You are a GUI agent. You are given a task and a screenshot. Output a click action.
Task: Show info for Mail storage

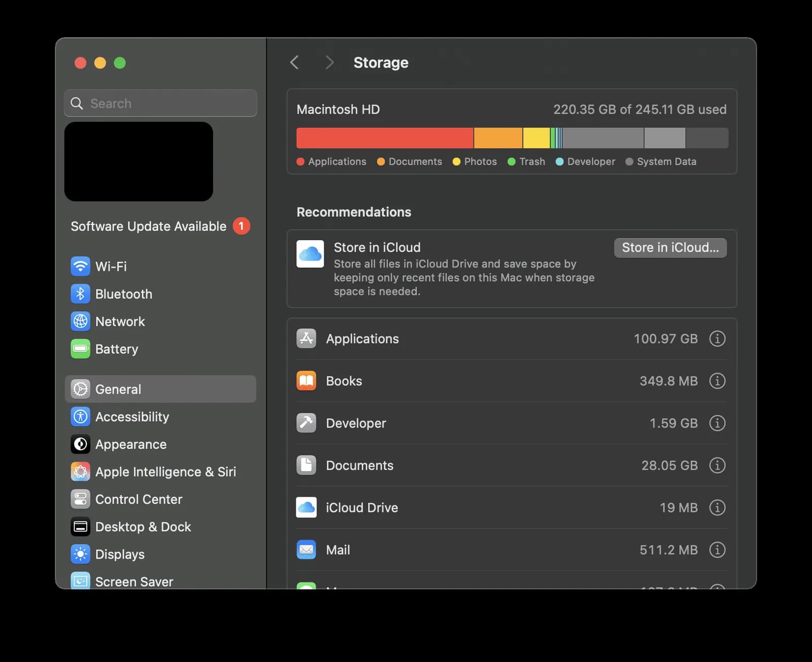coord(717,549)
